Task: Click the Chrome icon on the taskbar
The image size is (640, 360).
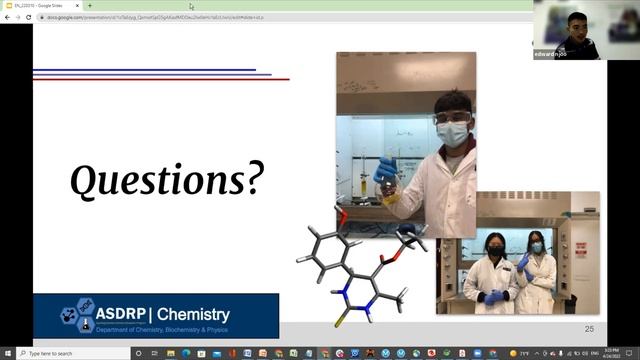Action: point(324,353)
